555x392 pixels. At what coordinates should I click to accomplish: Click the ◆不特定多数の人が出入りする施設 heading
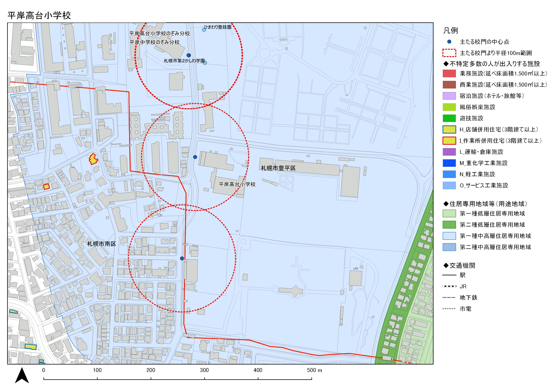491,64
